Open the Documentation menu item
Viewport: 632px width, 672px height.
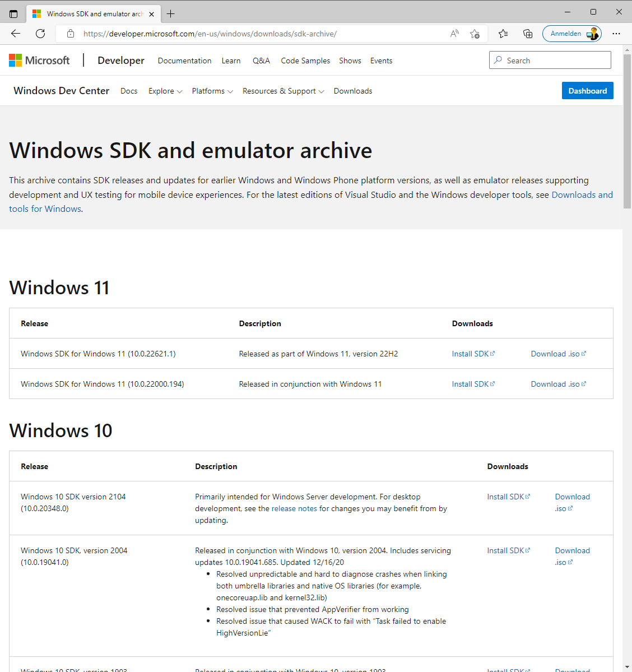(x=184, y=61)
